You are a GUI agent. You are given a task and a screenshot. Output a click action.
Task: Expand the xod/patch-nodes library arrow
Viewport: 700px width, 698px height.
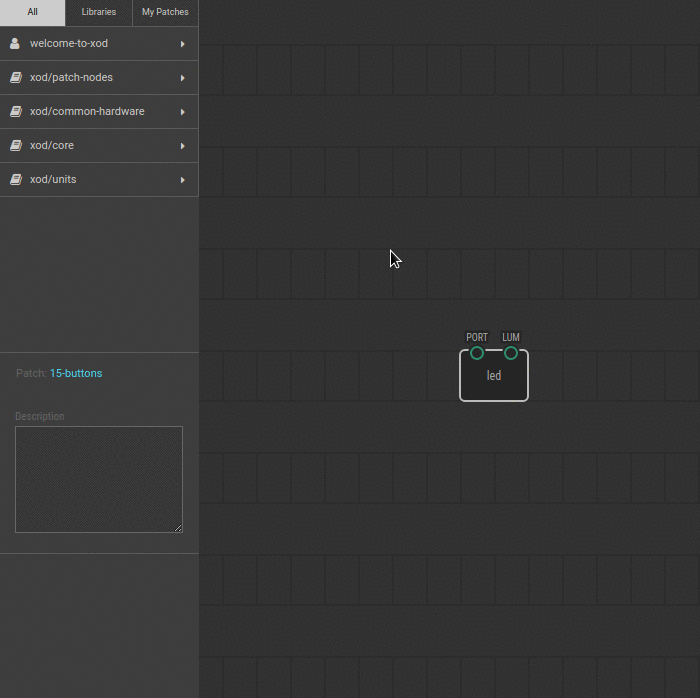click(182, 78)
